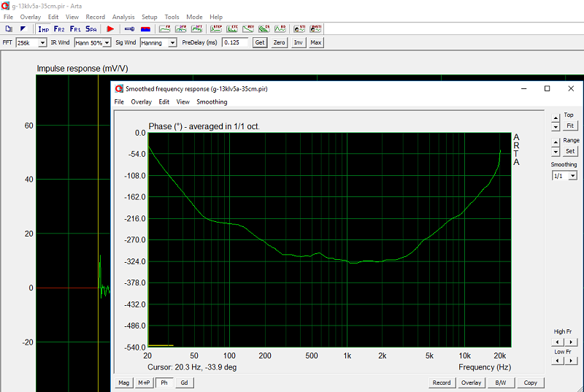Open Edit menu in Smoothed frequency response window

tap(164, 102)
